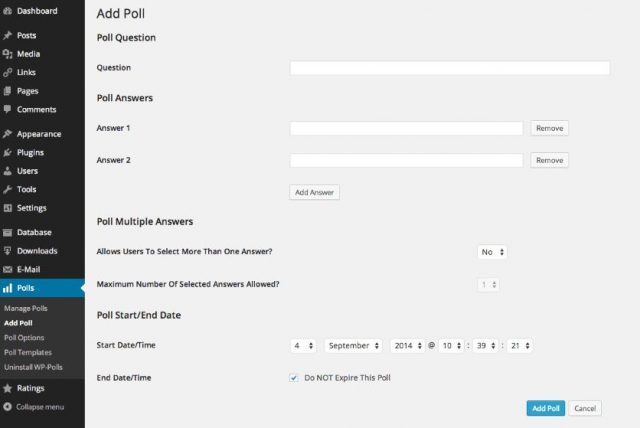Go to Manage Polls submenu item
640x428 pixels.
tap(26, 308)
